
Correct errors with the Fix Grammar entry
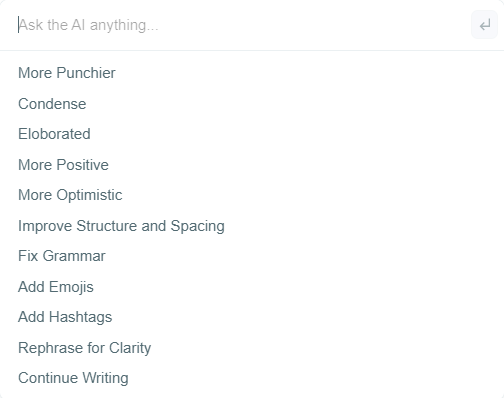coord(62,256)
